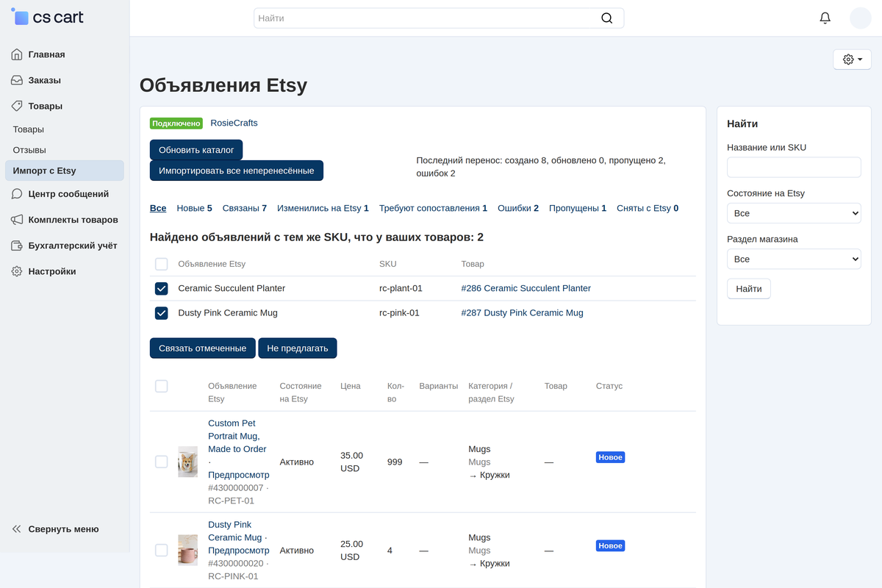The width and height of the screenshot is (882, 588).
Task: Open product #286 Ceramic Succulent Planter link
Action: 526,288
